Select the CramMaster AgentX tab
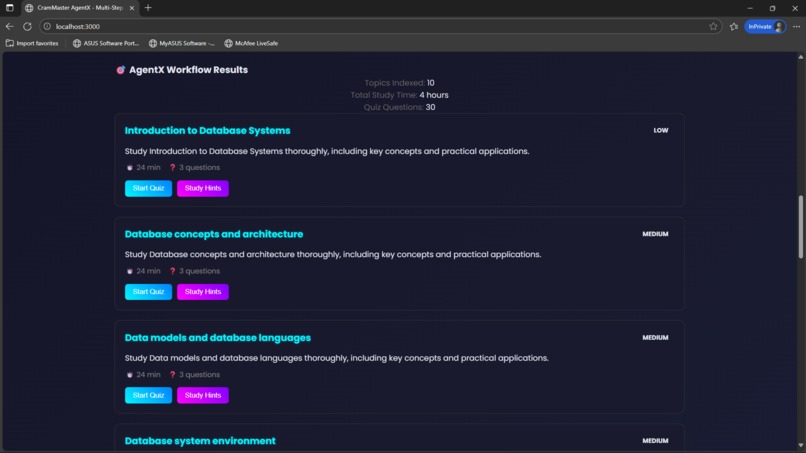Screen dimensions: 806x453 [80, 8]
